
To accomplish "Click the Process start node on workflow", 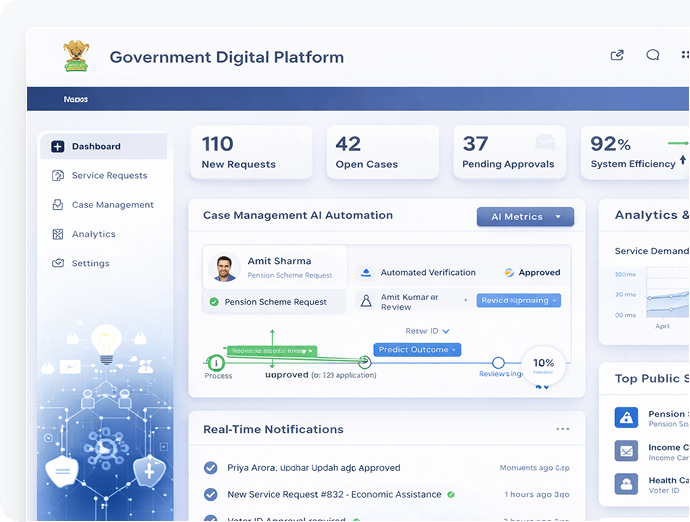I will (x=216, y=363).
